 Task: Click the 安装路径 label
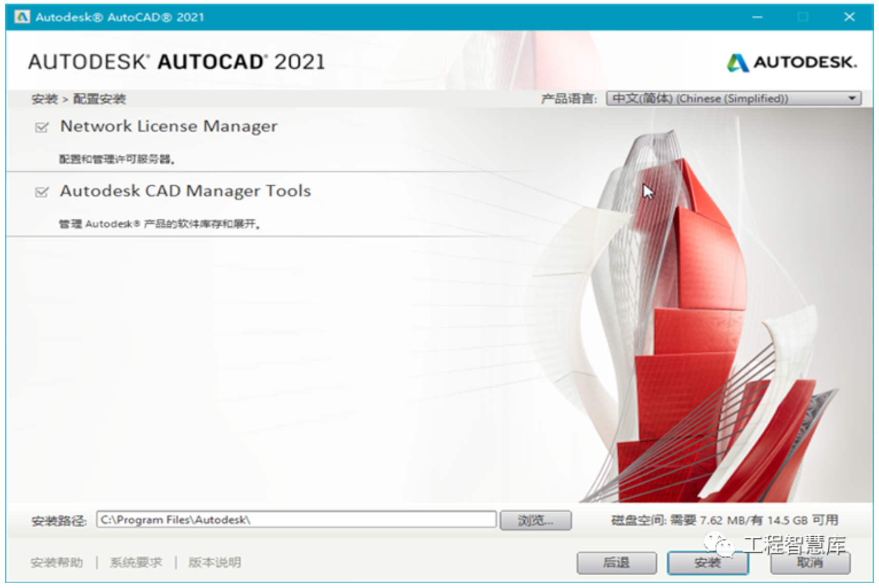(x=59, y=521)
